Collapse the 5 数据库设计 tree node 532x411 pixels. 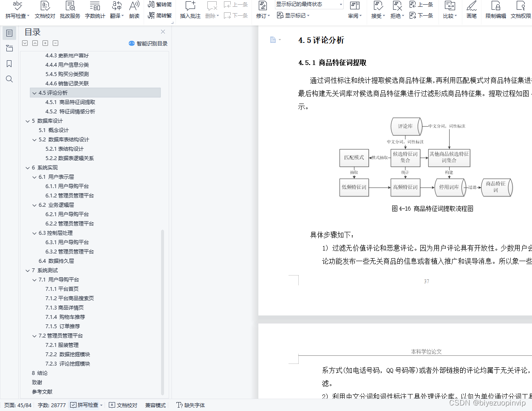point(28,121)
